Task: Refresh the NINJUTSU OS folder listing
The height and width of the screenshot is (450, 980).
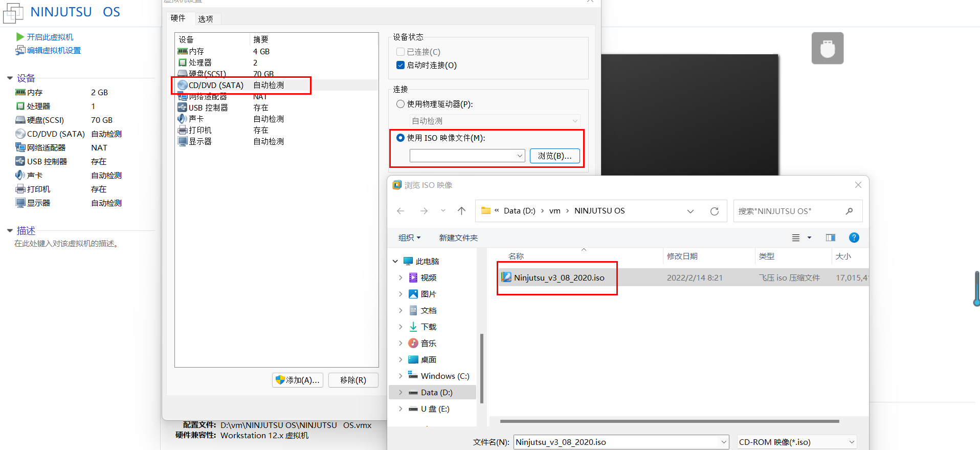Action: tap(715, 211)
